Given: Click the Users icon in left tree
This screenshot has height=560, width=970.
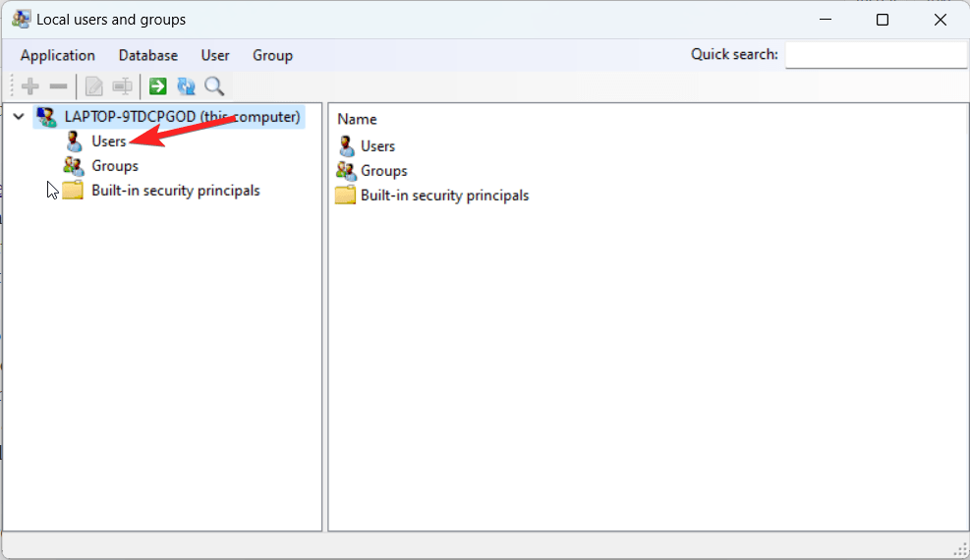Looking at the screenshot, I should [x=74, y=141].
